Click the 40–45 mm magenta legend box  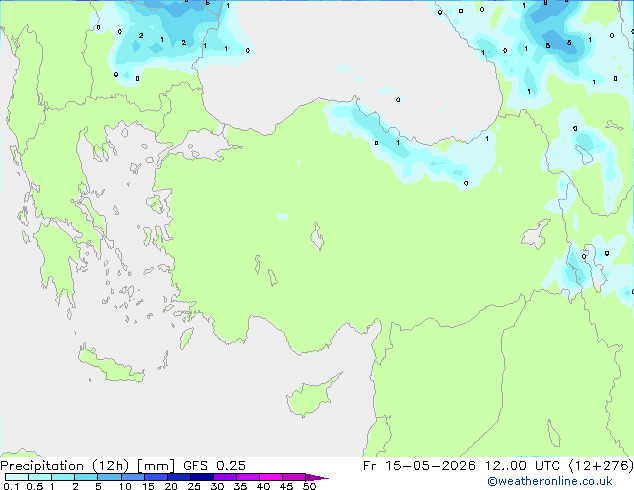pyautogui.click(x=271, y=477)
